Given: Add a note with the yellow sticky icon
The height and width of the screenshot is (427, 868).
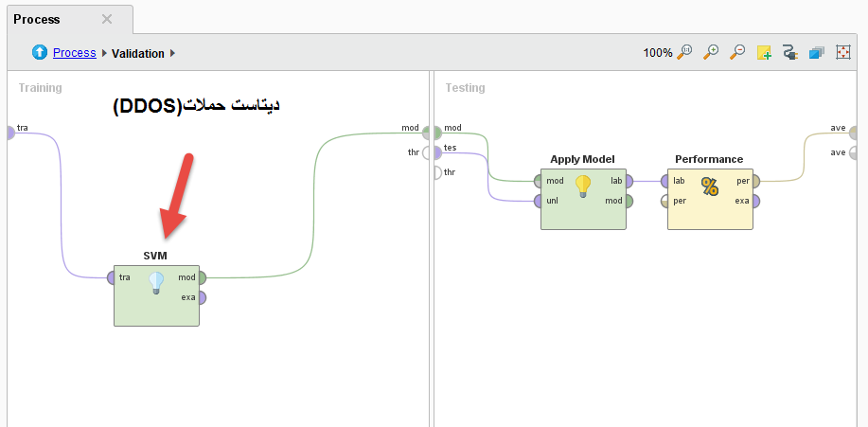Looking at the screenshot, I should (x=764, y=53).
